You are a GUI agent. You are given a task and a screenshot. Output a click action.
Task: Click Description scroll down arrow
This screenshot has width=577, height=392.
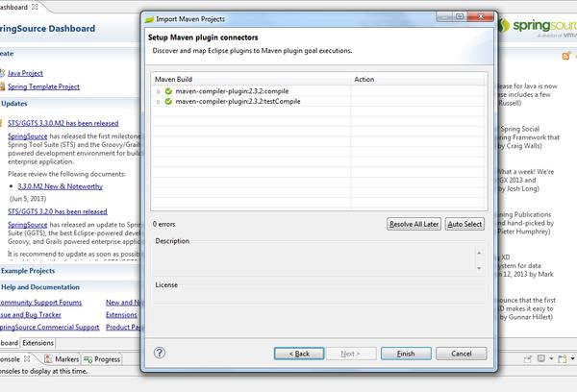pos(479,268)
